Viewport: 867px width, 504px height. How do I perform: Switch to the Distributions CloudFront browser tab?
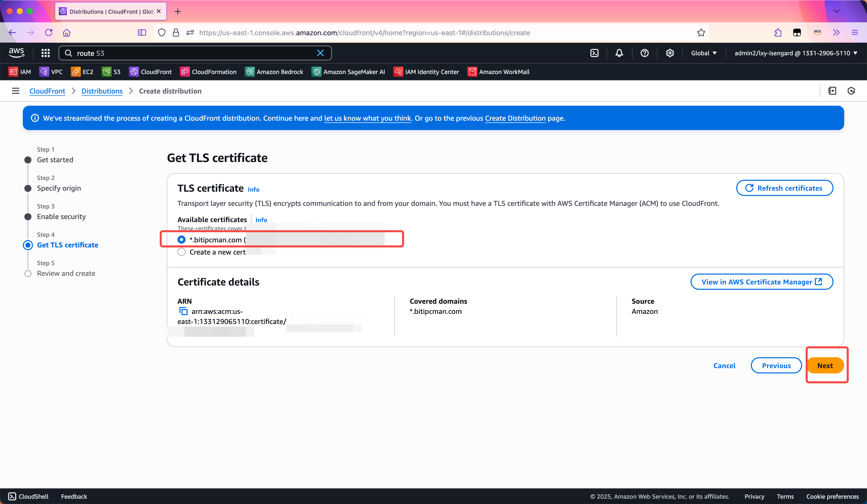111,11
